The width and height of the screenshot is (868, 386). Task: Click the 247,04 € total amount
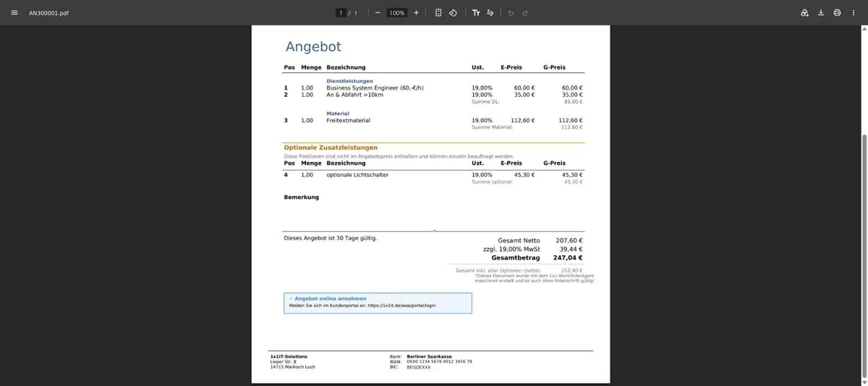point(568,258)
